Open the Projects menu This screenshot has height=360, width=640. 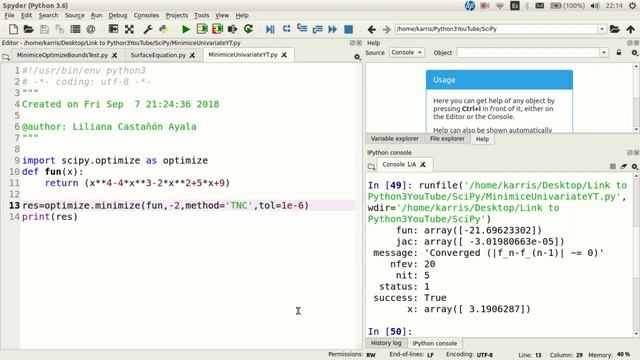[x=177, y=15]
